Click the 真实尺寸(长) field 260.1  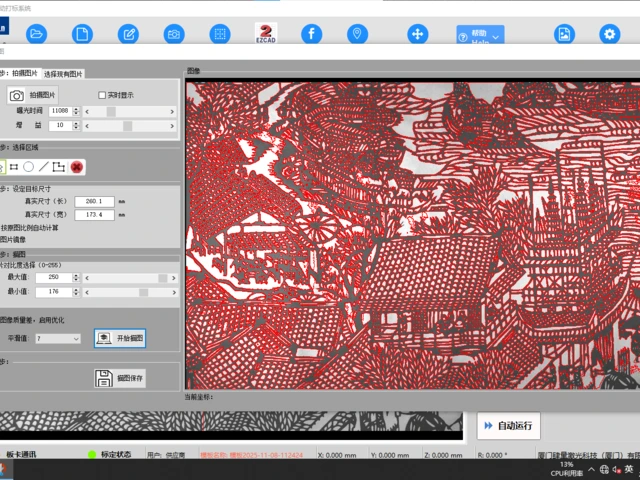pos(94,201)
